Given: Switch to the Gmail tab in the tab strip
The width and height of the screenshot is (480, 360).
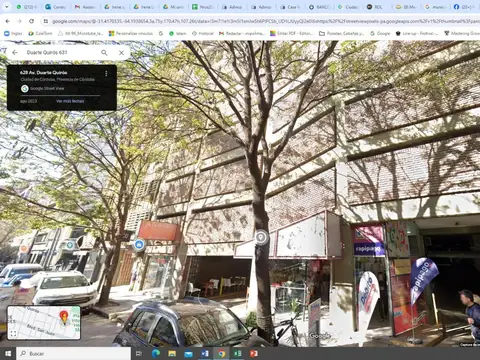Looking at the screenshot, I should point(85,7).
